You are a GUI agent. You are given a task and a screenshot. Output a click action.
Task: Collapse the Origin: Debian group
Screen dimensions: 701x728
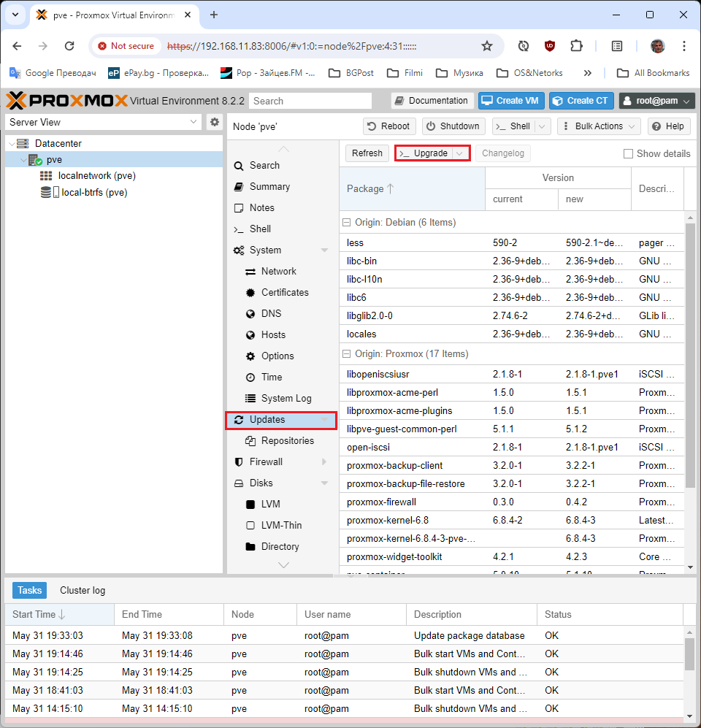[x=346, y=223]
